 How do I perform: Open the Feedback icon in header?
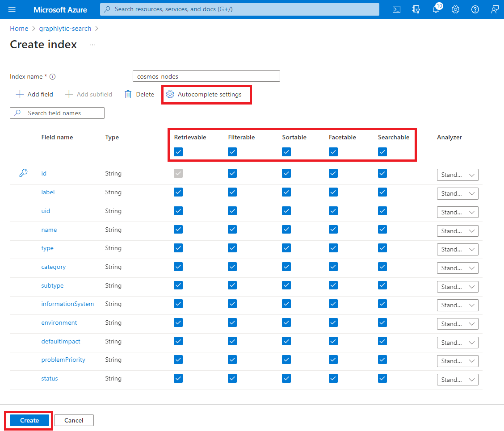point(494,9)
